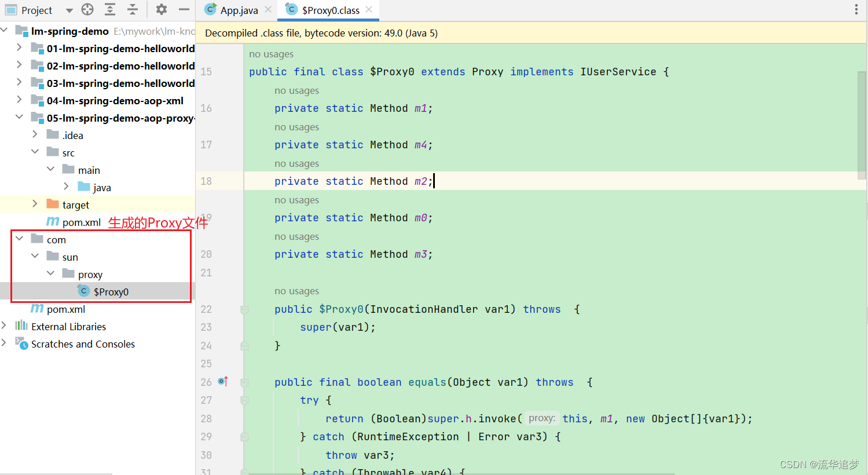Click line number 18 in gutter
Viewport: 868px width, 475px height.
click(x=206, y=181)
